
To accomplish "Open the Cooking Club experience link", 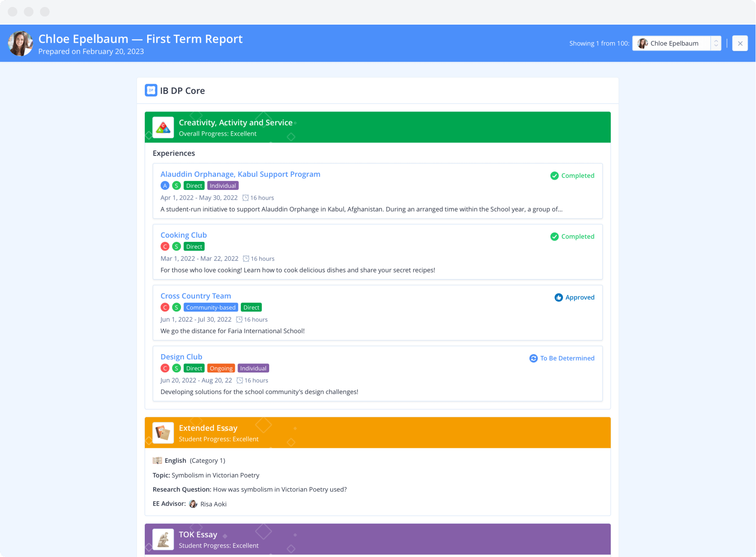I will [x=183, y=235].
